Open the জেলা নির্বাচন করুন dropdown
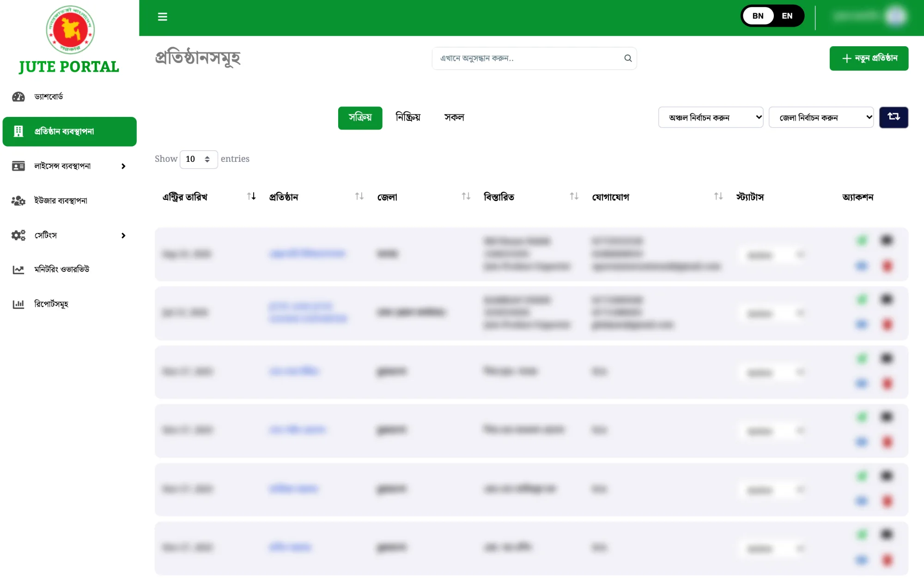This screenshot has width=924, height=578. [821, 117]
